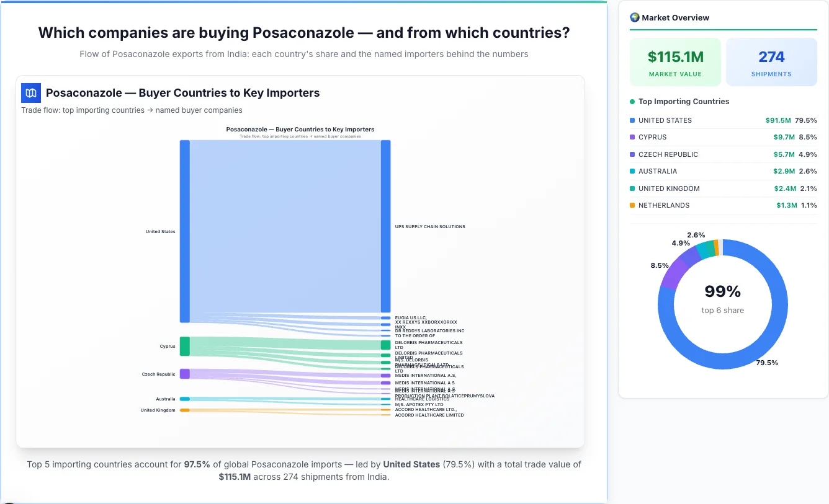Select the UPS SUPPLY CHAIN SOLUTIONS importer label

click(x=429, y=226)
